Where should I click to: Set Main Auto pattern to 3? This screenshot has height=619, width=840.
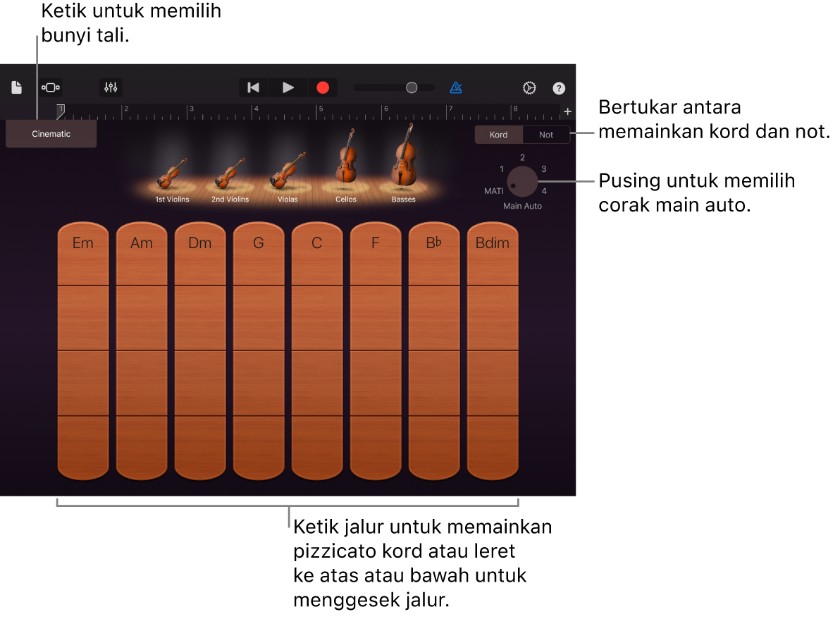pyautogui.click(x=544, y=168)
